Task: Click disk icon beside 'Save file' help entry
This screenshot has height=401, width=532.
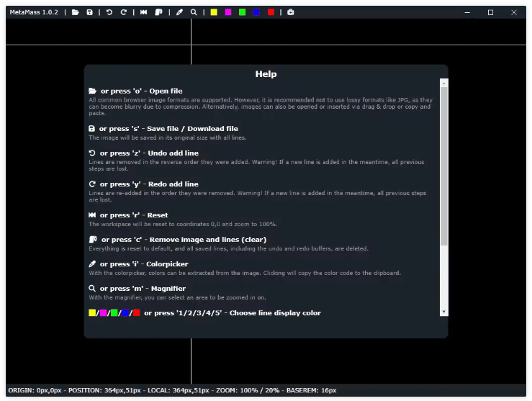Action: coord(91,129)
